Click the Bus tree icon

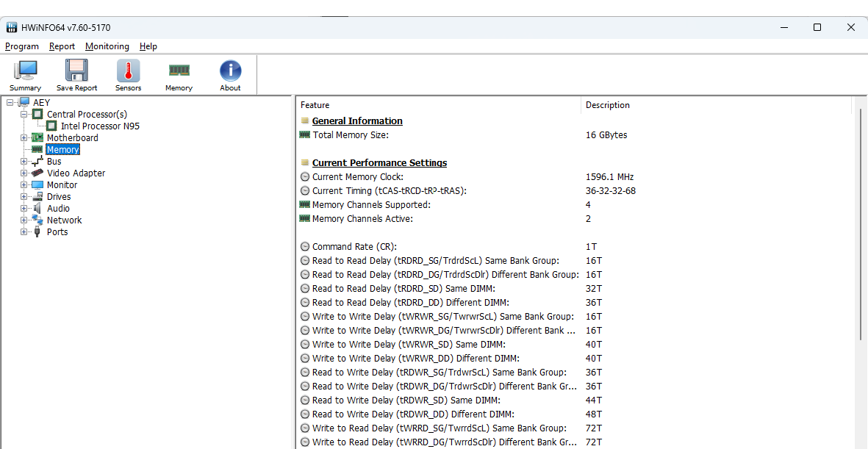(x=37, y=161)
